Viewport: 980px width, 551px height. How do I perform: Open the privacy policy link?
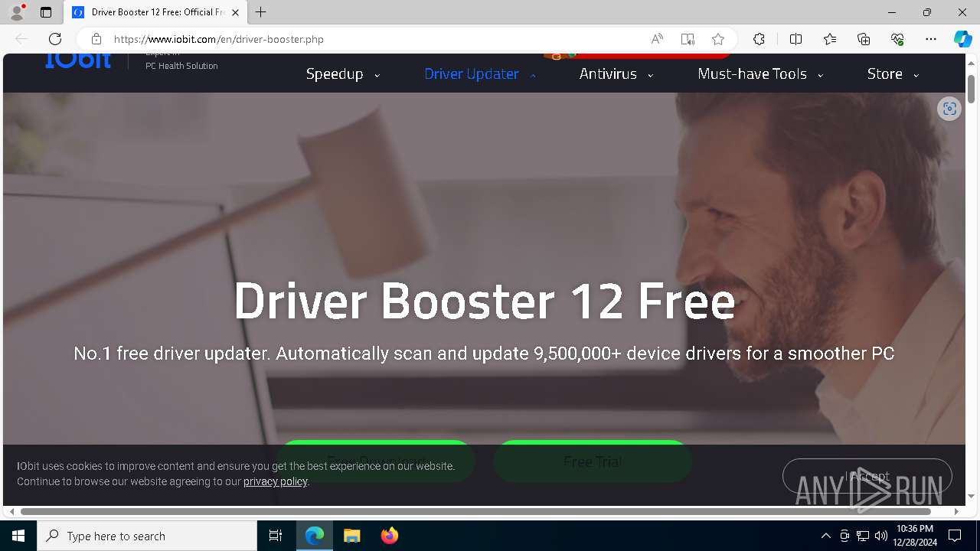coord(275,481)
